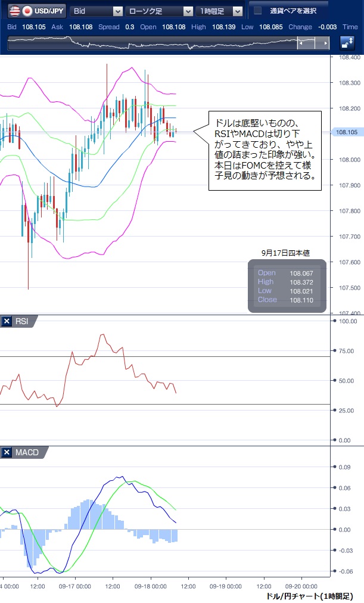Enable the 通貨ペアを選択 checkbox
Viewport: 364px width, 603px height.
[257, 11]
